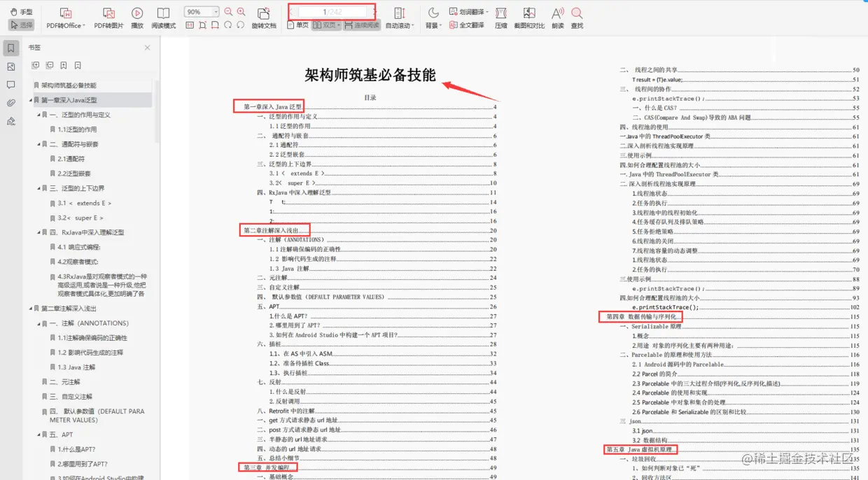Open 截图和对比 screenshot and compare

[529, 18]
